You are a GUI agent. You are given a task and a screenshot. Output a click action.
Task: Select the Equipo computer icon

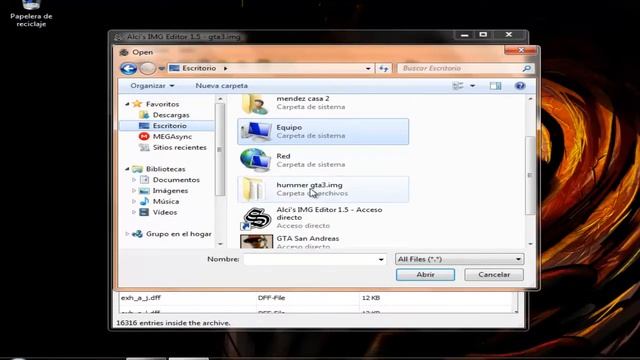pos(256,131)
